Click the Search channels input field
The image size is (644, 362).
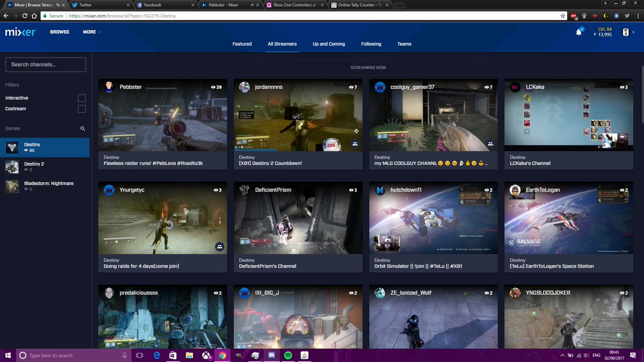[46, 64]
